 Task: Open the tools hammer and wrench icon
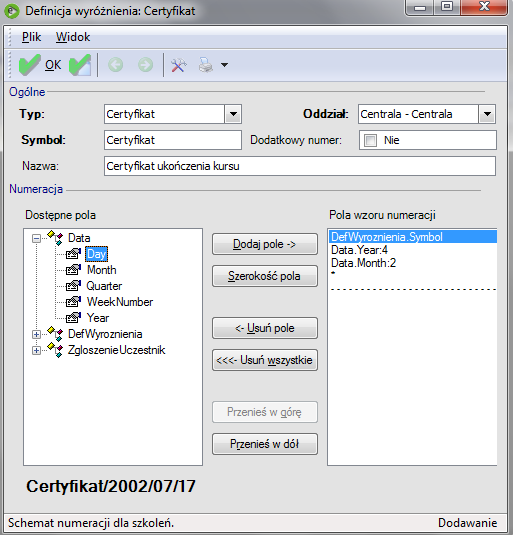(179, 65)
